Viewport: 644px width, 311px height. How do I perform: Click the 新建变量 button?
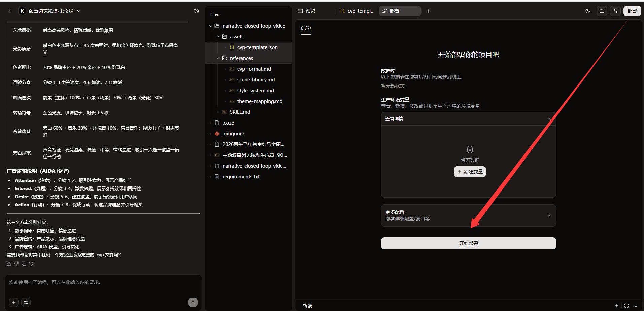click(x=470, y=172)
